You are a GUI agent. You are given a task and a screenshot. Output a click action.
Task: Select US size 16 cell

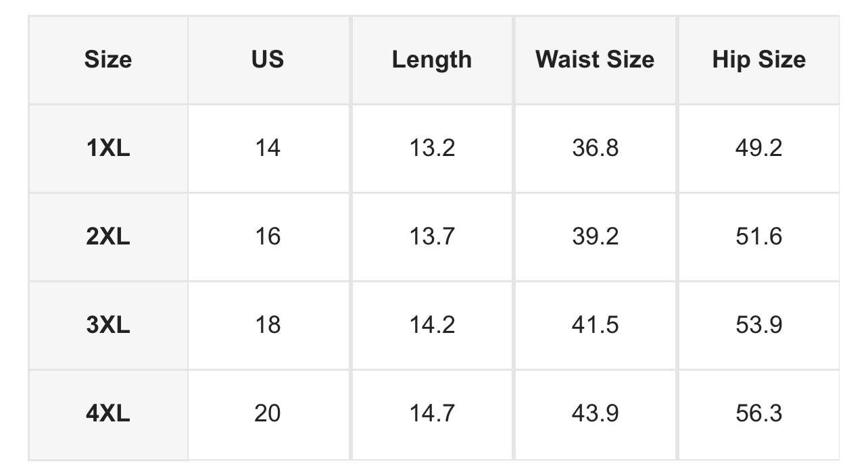[x=268, y=236]
